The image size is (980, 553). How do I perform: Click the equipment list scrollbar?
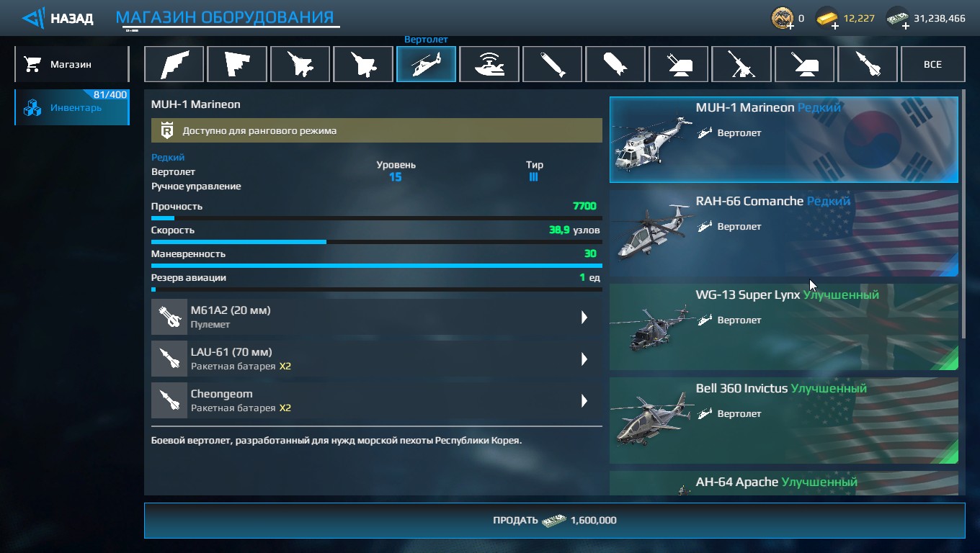coord(963,216)
